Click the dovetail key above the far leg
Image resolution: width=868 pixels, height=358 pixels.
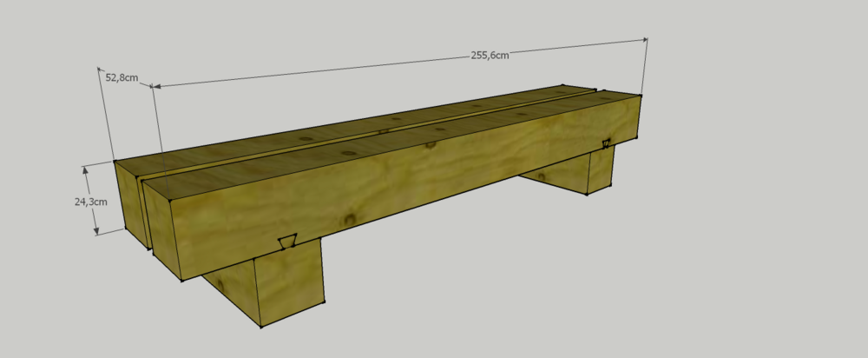606,143
